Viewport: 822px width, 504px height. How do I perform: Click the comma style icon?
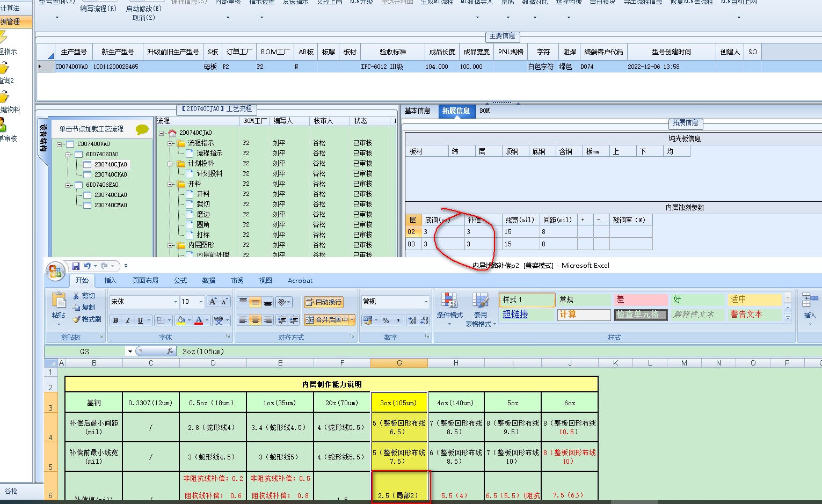pyautogui.click(x=398, y=320)
